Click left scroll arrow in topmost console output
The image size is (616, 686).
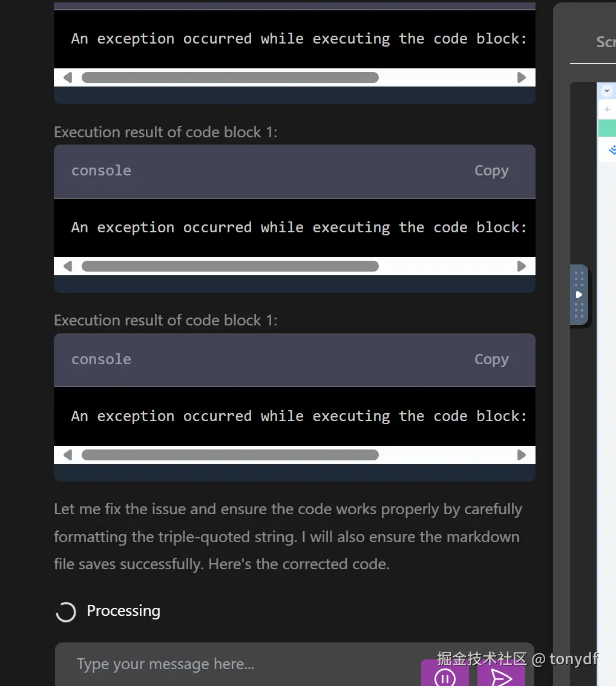point(68,77)
